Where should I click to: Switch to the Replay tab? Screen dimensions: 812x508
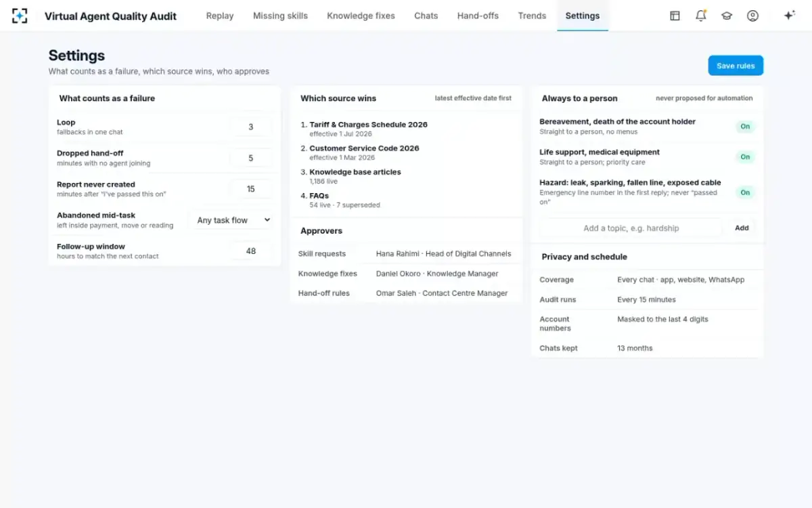coord(220,16)
